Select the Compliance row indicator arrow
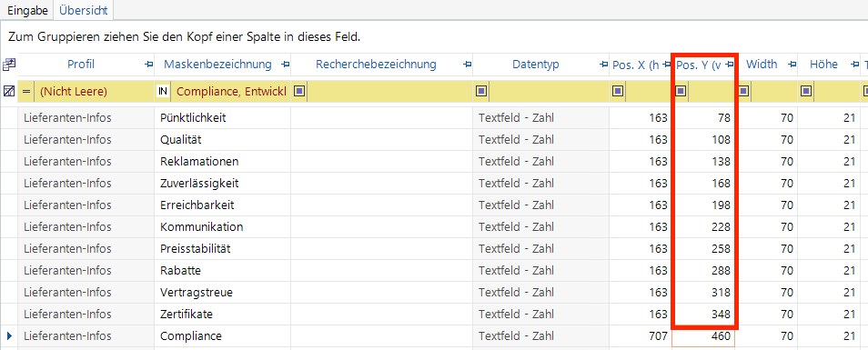868x350 pixels. pos(9,335)
